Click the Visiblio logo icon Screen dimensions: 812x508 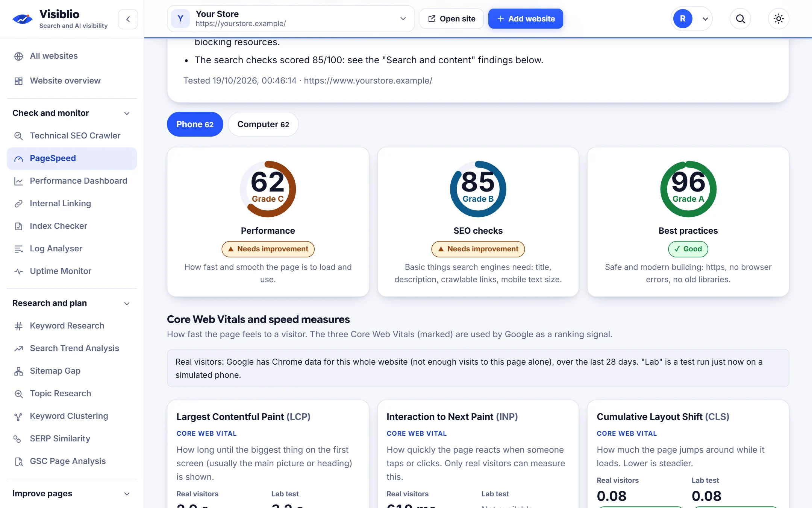pyautogui.click(x=23, y=19)
